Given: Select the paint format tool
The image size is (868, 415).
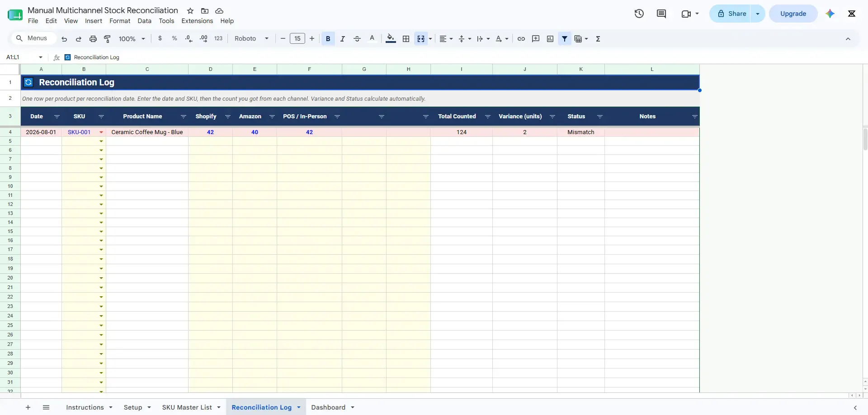Looking at the screenshot, I should coord(108,39).
